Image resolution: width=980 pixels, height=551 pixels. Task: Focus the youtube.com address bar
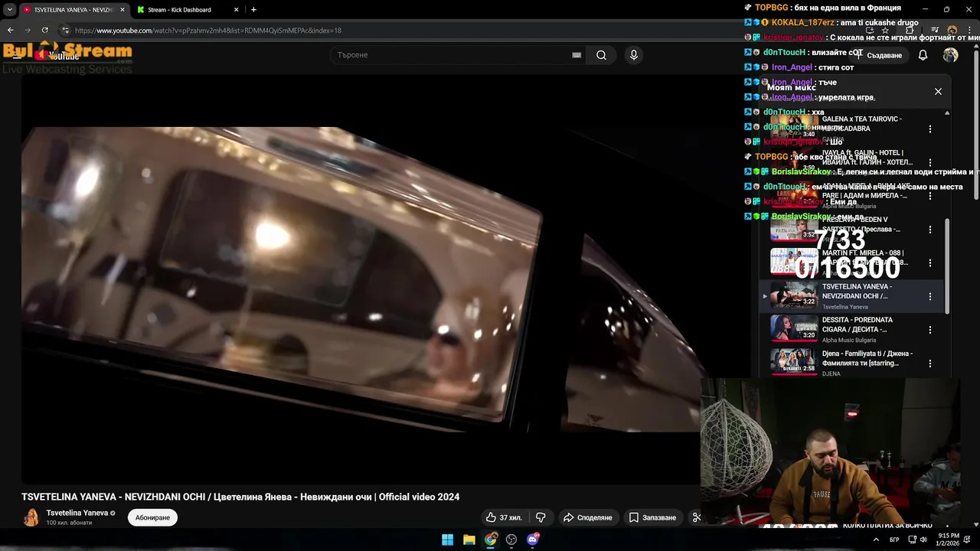pyautogui.click(x=459, y=31)
